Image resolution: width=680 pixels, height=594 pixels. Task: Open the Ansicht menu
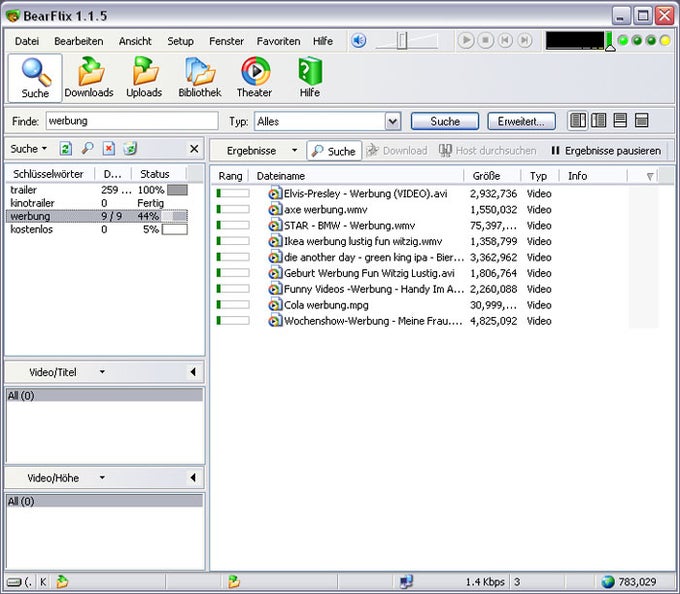click(135, 41)
